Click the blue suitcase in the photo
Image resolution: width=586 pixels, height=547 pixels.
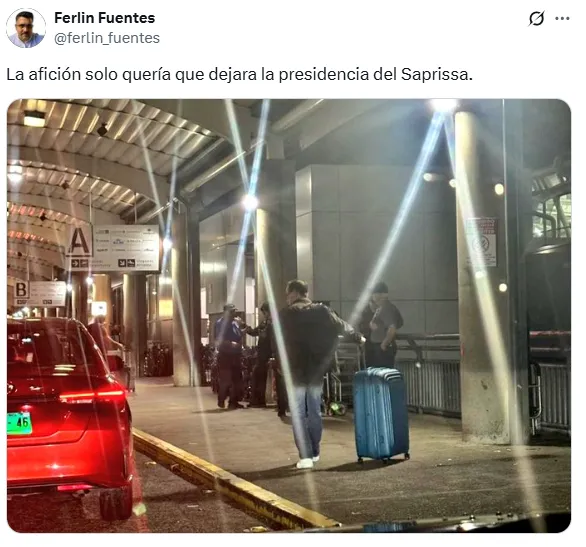tap(381, 415)
